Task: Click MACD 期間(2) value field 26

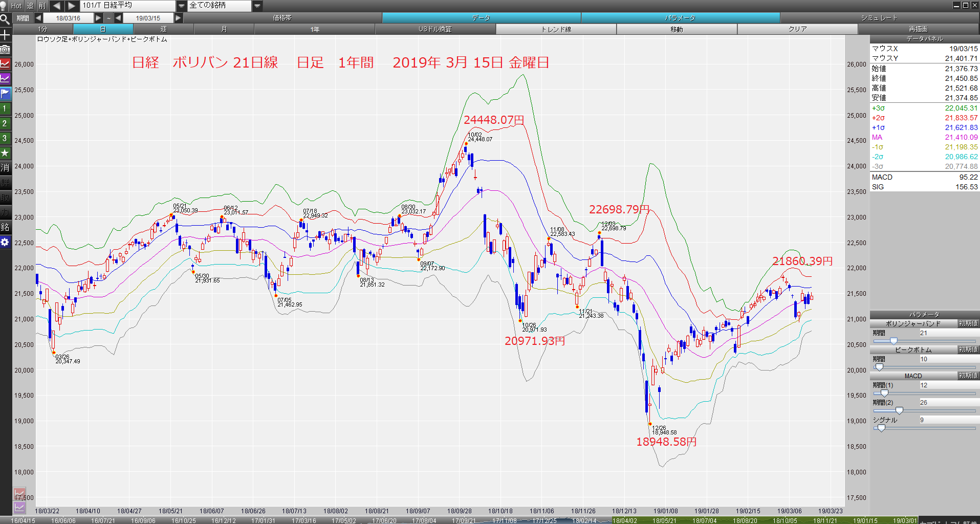Action: coord(949,403)
